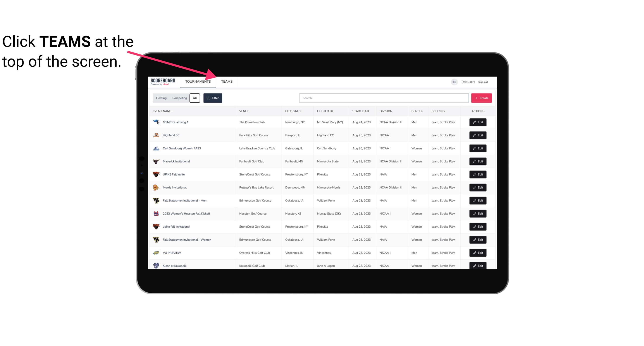Click the Edit icon for Morris Invitational
Viewport: 644px width, 346px height.
pyautogui.click(x=478, y=187)
